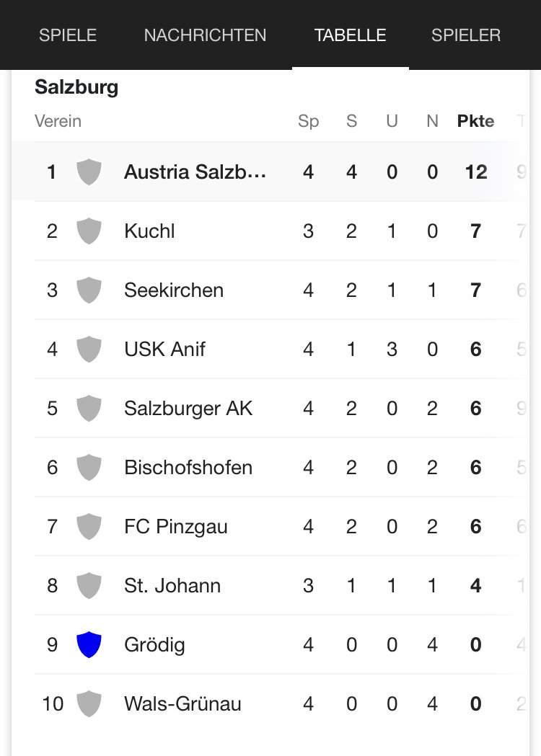Go to the Spieler tab
Image resolution: width=541 pixels, height=756 pixels.
pos(466,35)
